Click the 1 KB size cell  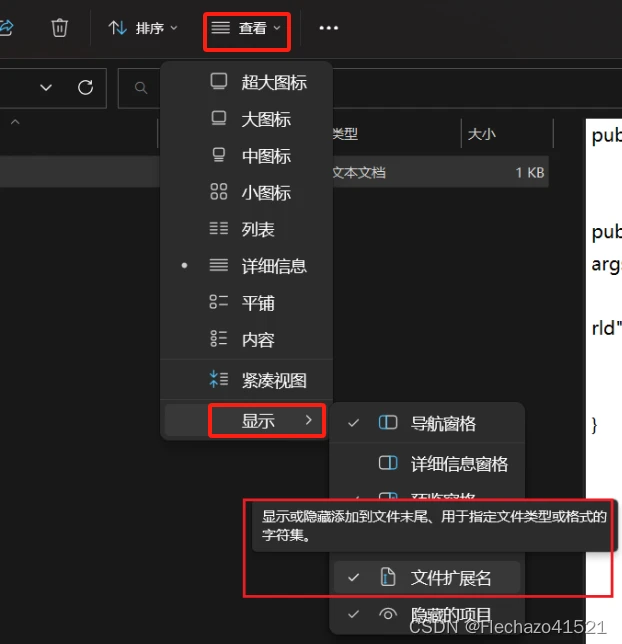point(530,172)
